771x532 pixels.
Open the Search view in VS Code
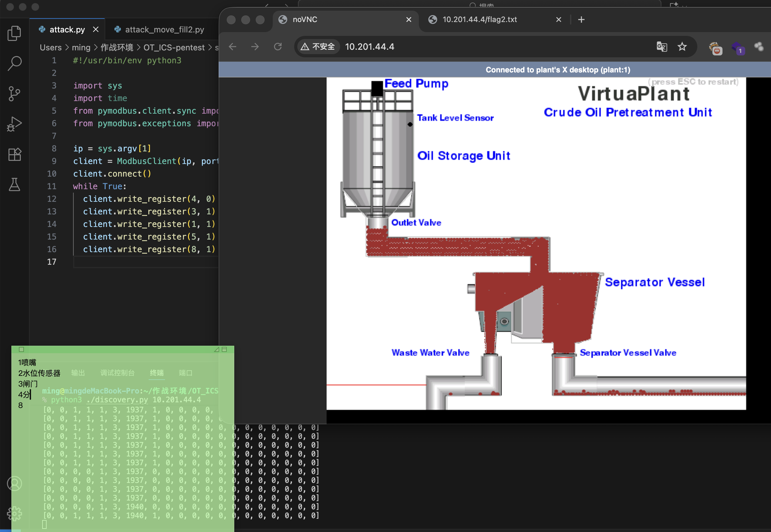click(x=14, y=63)
